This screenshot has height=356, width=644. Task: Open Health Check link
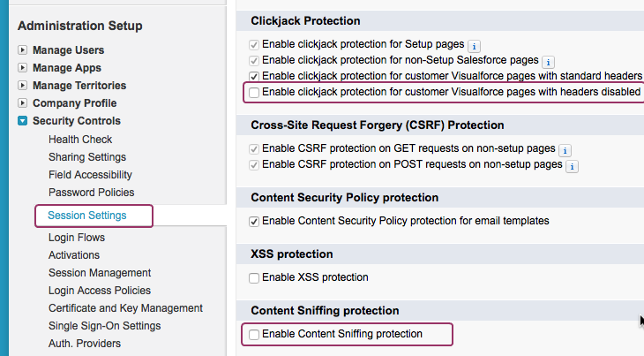coord(80,140)
